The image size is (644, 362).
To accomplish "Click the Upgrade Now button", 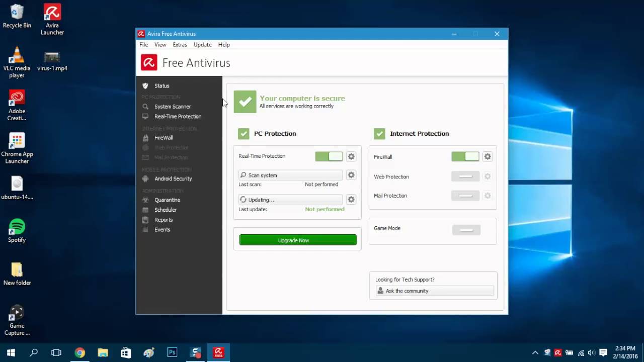I will tap(298, 240).
